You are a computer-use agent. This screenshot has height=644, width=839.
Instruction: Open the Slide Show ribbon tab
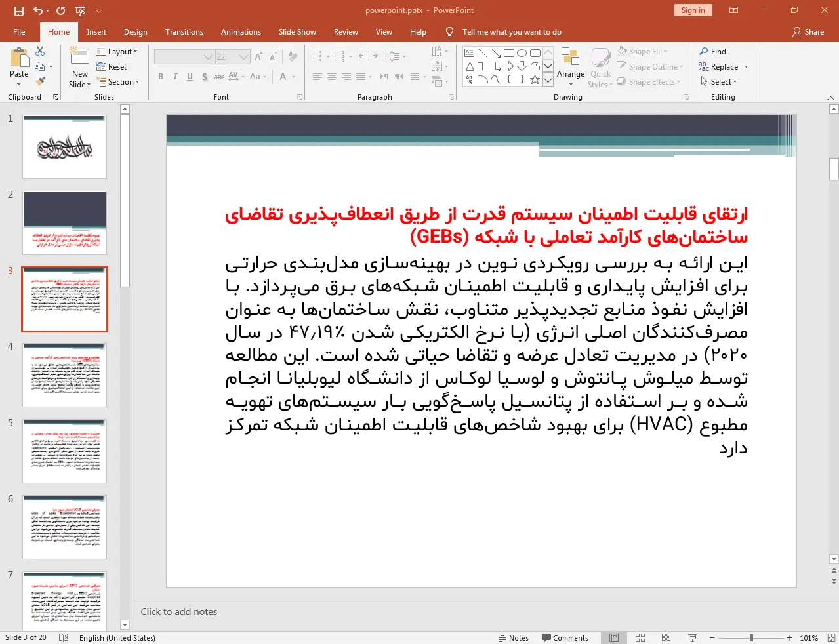pyautogui.click(x=297, y=32)
